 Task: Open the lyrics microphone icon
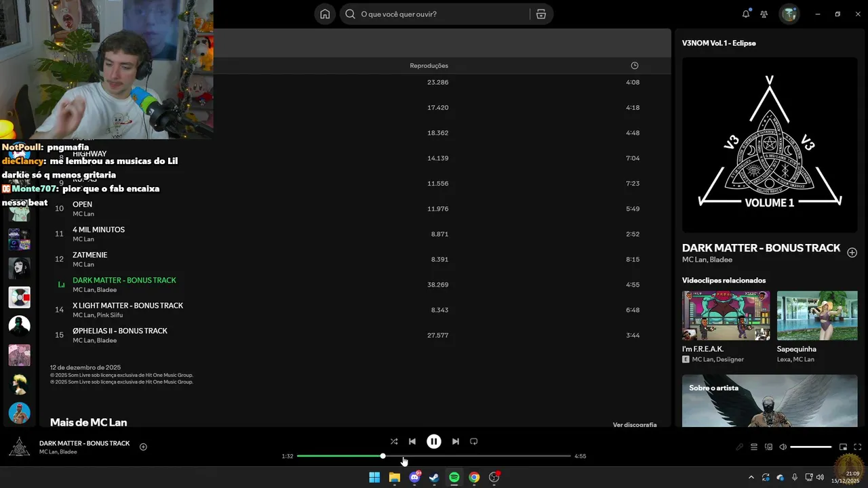click(x=740, y=447)
